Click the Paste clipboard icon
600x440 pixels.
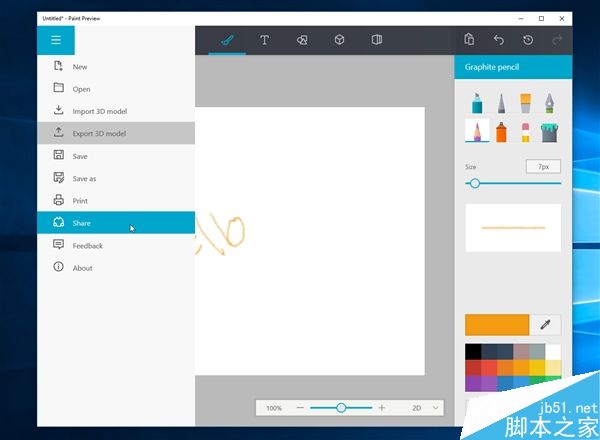[469, 39]
